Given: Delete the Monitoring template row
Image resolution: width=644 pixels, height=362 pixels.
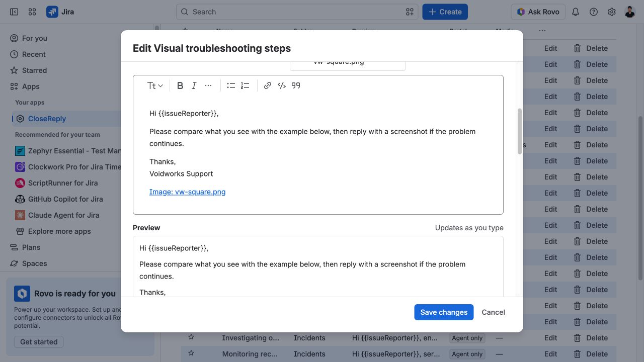Looking at the screenshot, I should pyautogui.click(x=591, y=353).
